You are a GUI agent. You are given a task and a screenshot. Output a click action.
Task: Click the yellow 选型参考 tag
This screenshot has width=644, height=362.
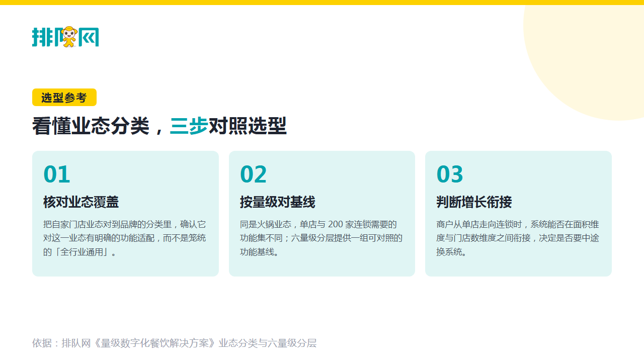64,98
